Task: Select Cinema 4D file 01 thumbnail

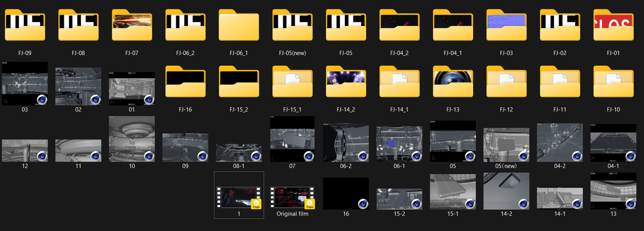Action: pyautogui.click(x=132, y=88)
